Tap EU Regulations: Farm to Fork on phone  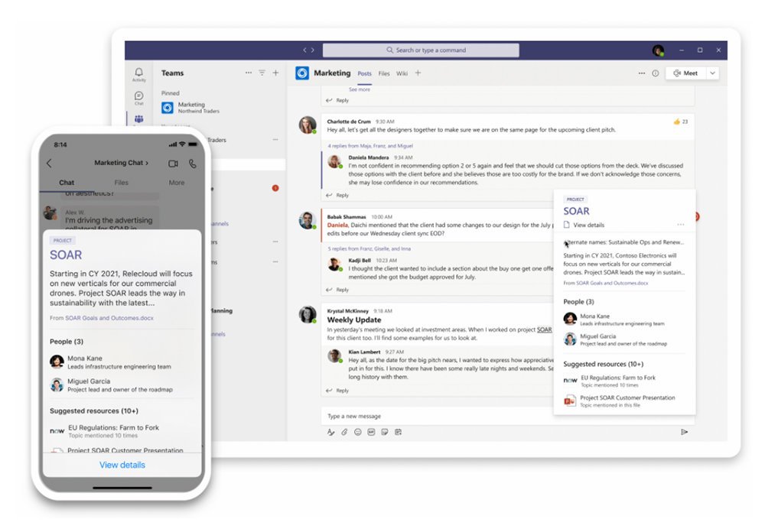click(121, 431)
